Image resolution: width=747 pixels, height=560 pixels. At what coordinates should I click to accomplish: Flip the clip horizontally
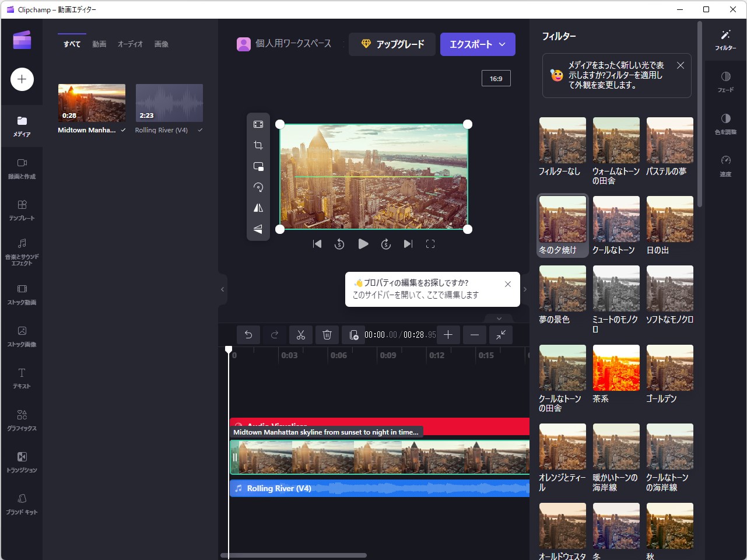(258, 208)
